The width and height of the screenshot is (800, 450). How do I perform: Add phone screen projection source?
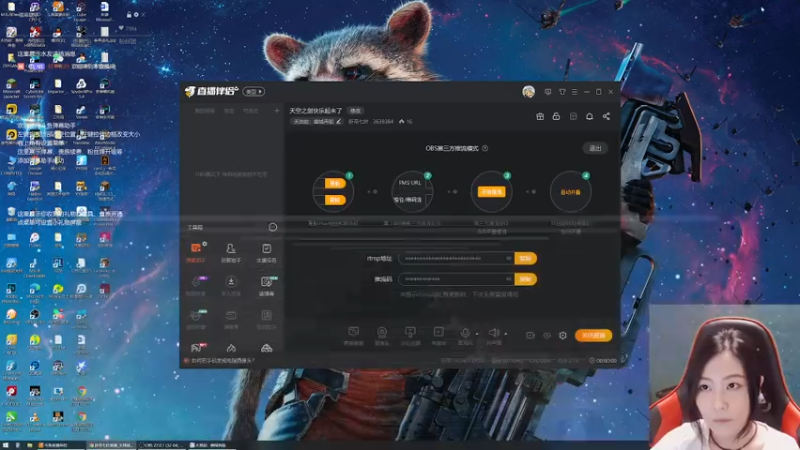point(410,336)
